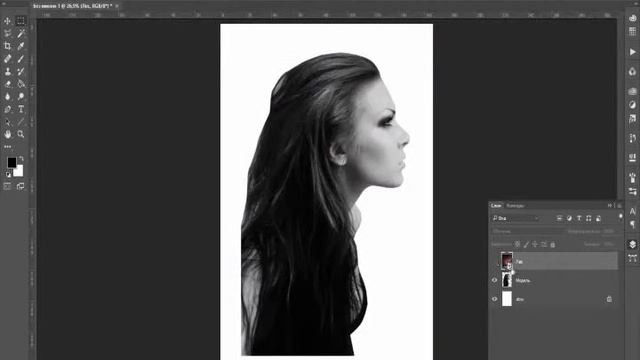Change the screen mode
Viewport: 640px width, 360px height.
20,187
